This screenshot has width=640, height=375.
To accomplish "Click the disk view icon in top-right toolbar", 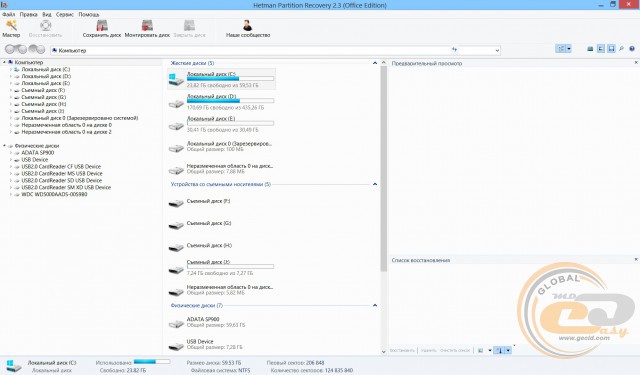I will coord(590,49).
